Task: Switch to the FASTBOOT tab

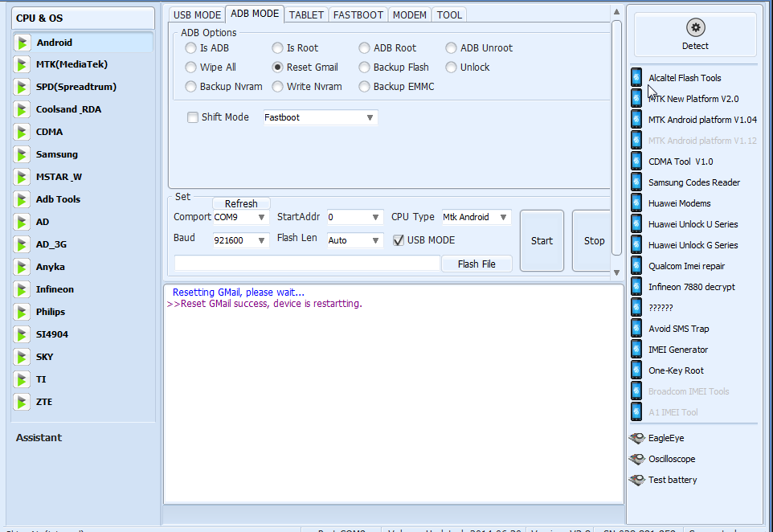Action: (x=358, y=14)
